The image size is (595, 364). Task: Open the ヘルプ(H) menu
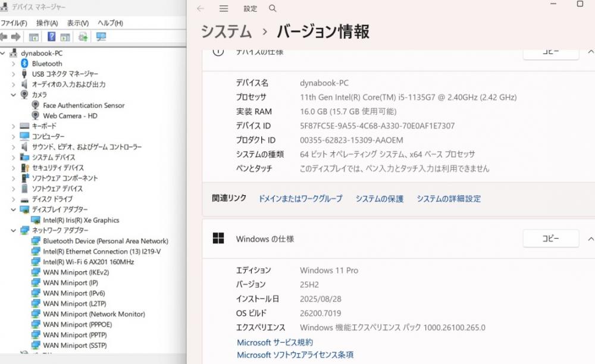(110, 23)
